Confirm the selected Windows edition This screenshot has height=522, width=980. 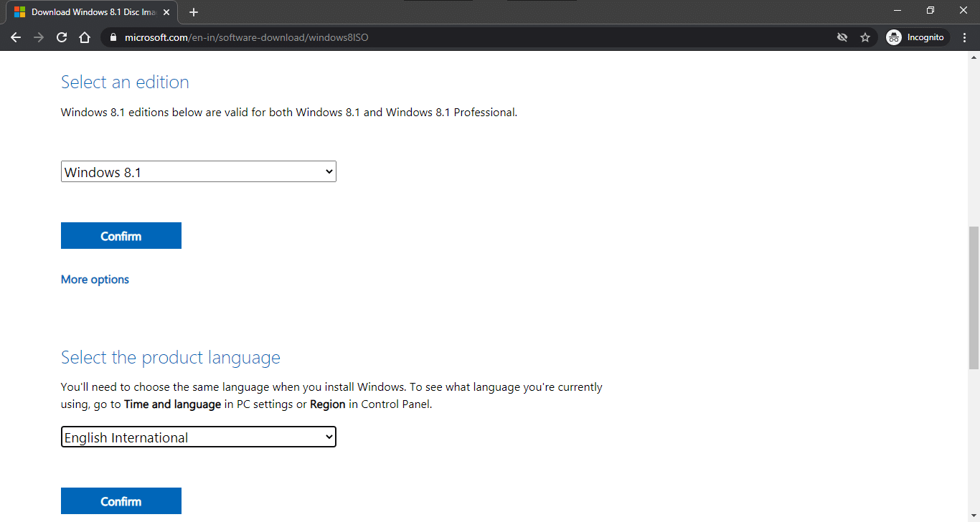pos(121,236)
